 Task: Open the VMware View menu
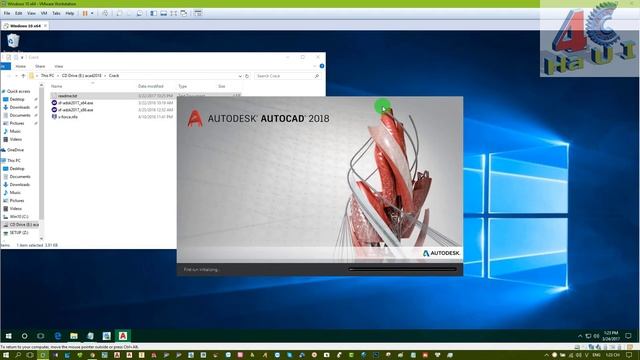click(x=31, y=13)
